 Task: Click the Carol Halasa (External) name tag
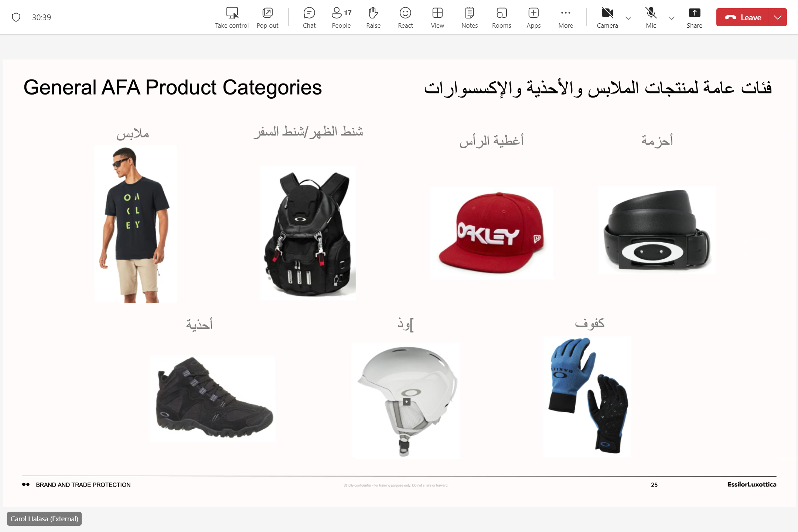44,519
